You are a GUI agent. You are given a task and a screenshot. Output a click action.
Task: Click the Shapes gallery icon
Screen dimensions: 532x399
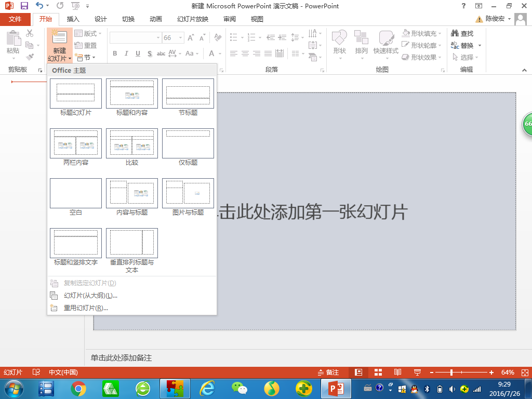pyautogui.click(x=339, y=37)
